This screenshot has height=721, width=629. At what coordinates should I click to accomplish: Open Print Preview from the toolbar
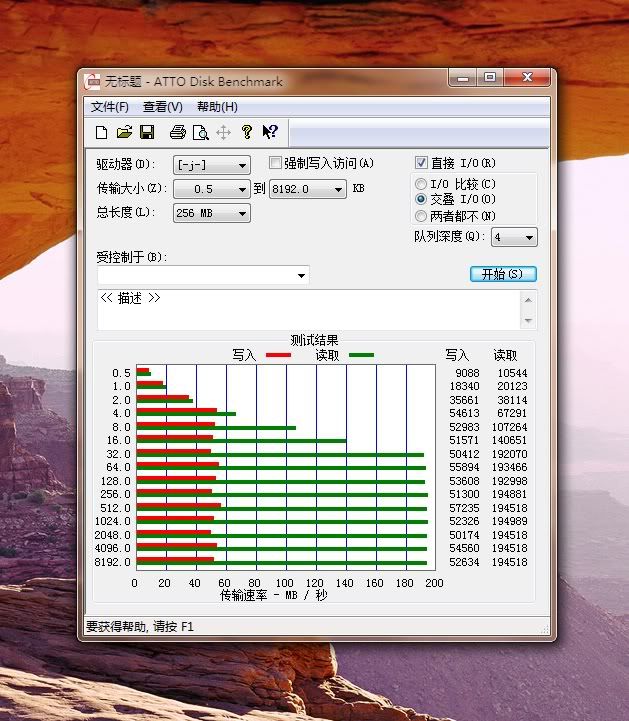click(x=200, y=132)
